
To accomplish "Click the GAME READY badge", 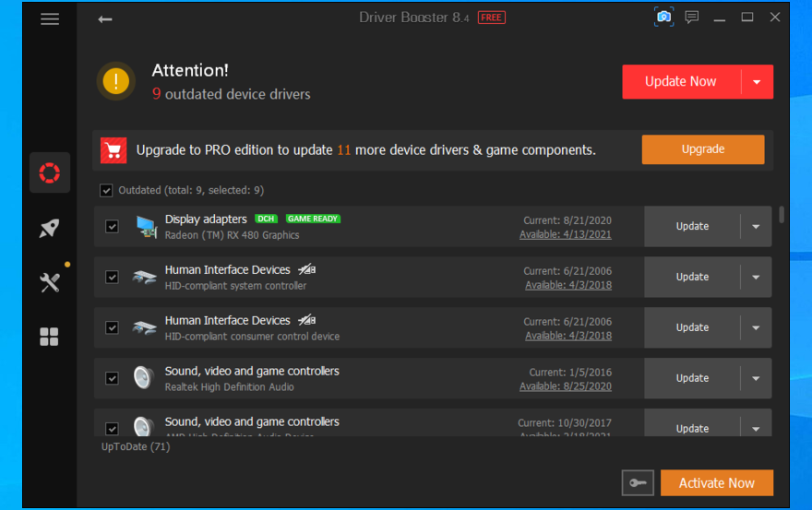I will (x=313, y=219).
